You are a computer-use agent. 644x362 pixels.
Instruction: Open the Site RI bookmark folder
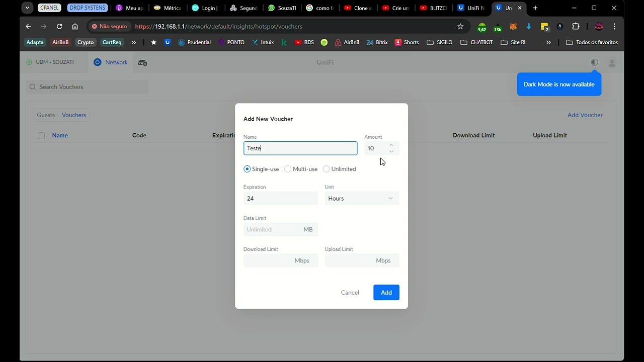pyautogui.click(x=513, y=42)
